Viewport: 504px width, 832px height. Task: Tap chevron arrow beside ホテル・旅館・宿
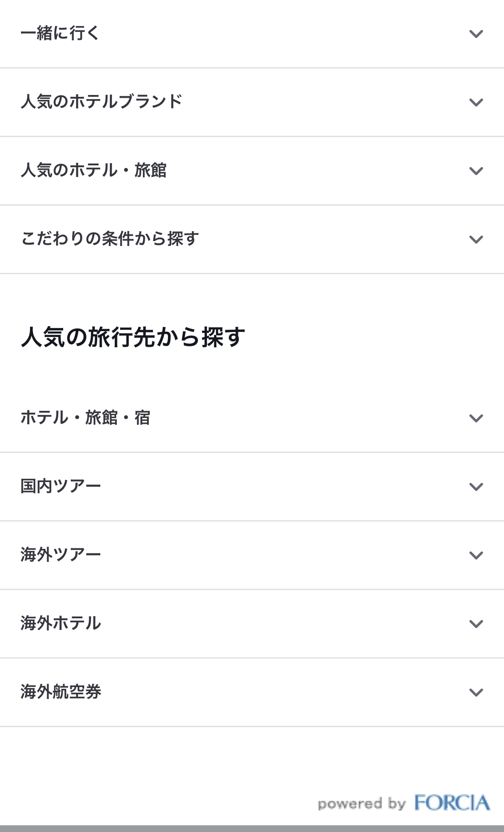point(476,418)
